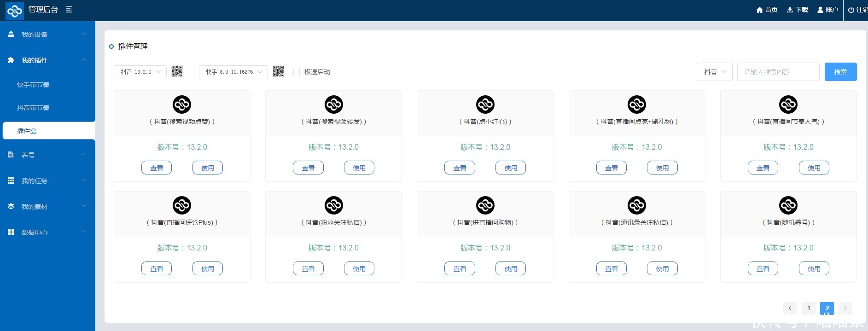Use the 抖音(随机养号) plugin
The height and width of the screenshot is (331, 868).
click(x=814, y=269)
